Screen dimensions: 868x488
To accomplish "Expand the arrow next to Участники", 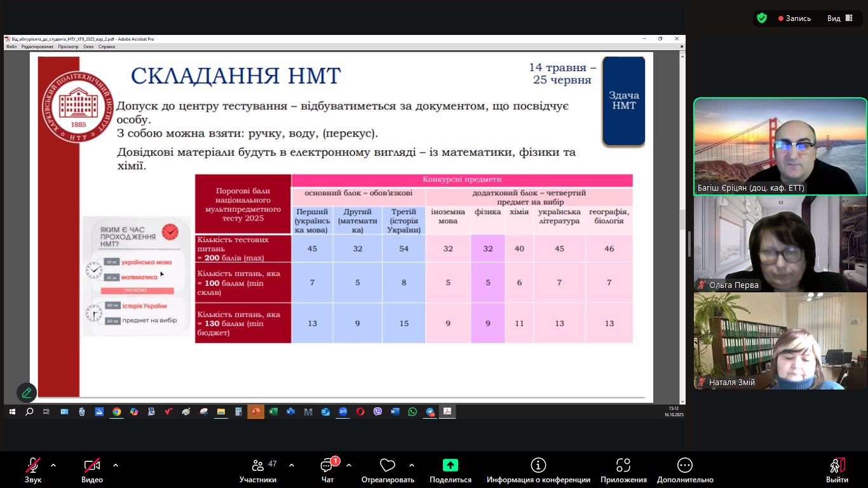I will (292, 465).
